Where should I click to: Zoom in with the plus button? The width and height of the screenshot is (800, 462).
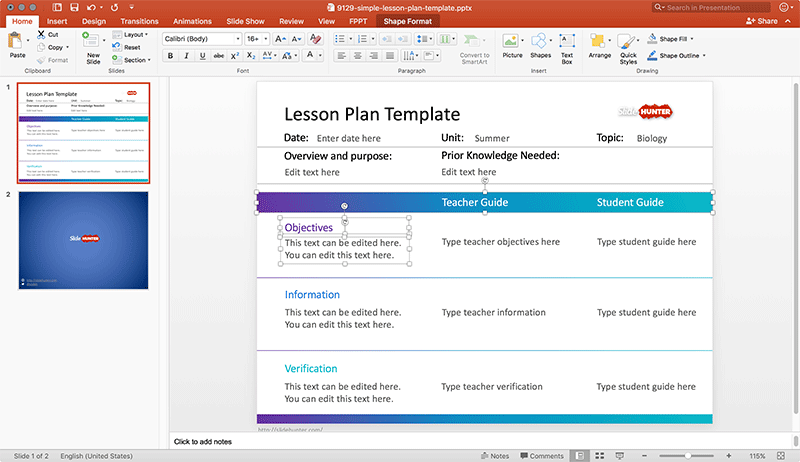729,455
